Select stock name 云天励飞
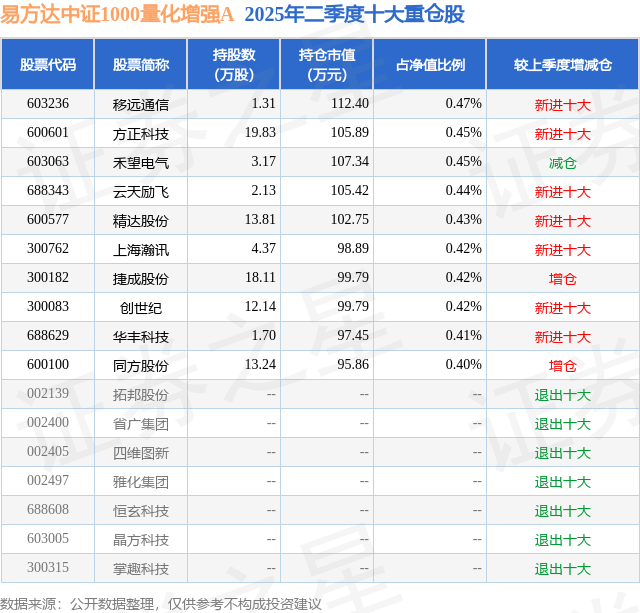 click(141, 192)
